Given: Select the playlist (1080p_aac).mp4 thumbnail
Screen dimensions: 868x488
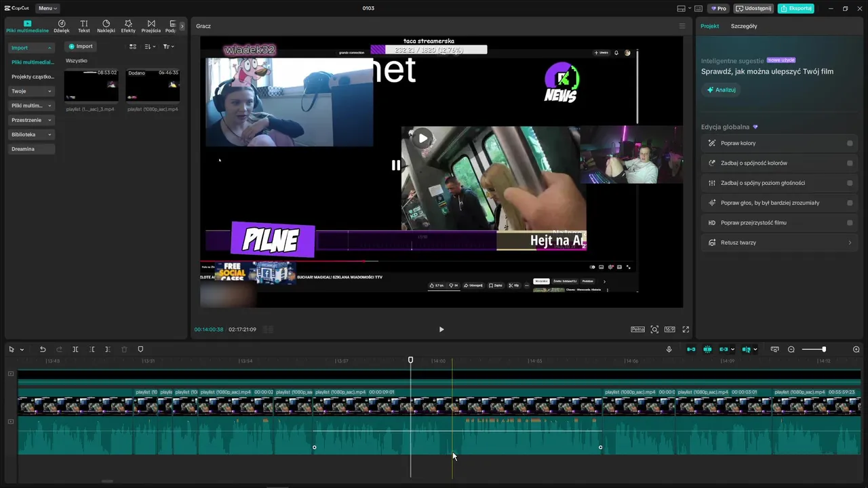Looking at the screenshot, I should pyautogui.click(x=153, y=85).
